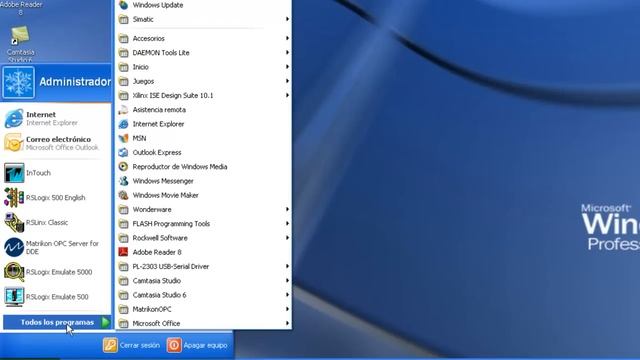The width and height of the screenshot is (640, 360).
Task: Click the Administrador snowflake user picture
Action: 18,82
